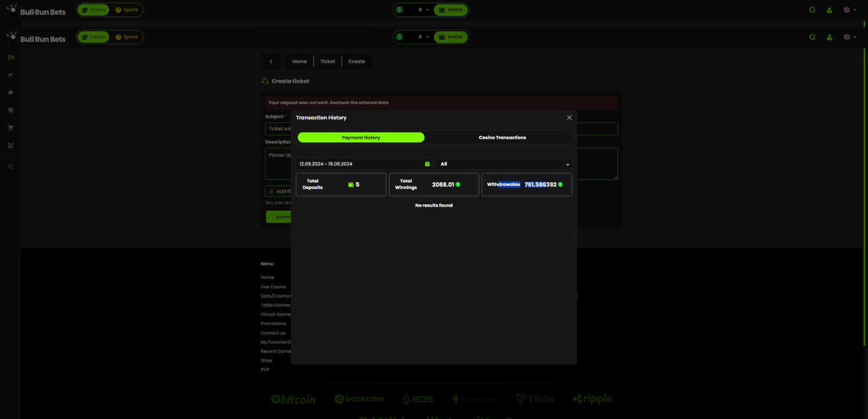Viewport: 868px width, 419px height.
Task: Go back using the breadcrumb back chevron
Action: [271, 61]
